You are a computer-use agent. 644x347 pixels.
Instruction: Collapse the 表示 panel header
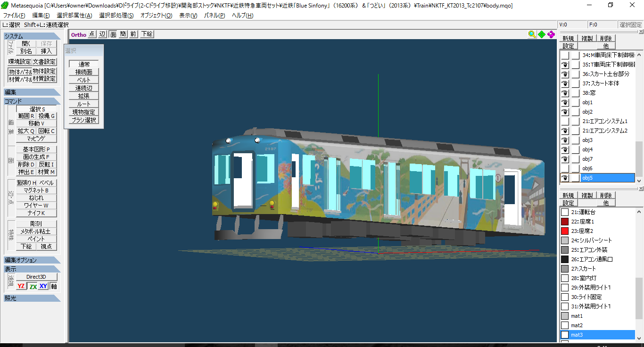(32, 269)
